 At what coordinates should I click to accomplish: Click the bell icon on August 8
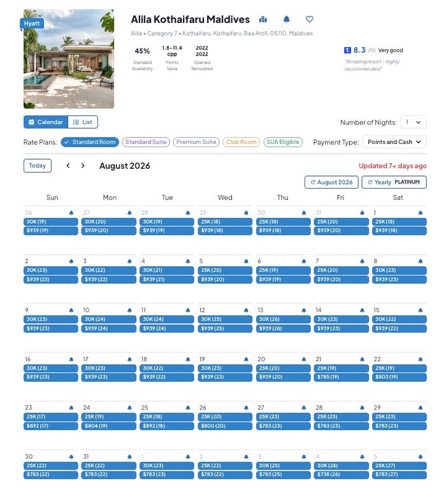click(x=421, y=261)
